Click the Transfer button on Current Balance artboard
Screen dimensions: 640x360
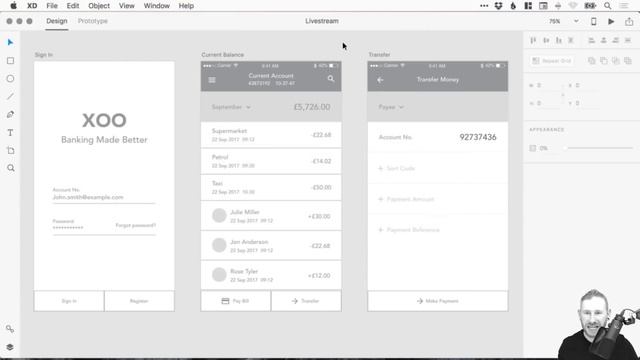click(306, 301)
